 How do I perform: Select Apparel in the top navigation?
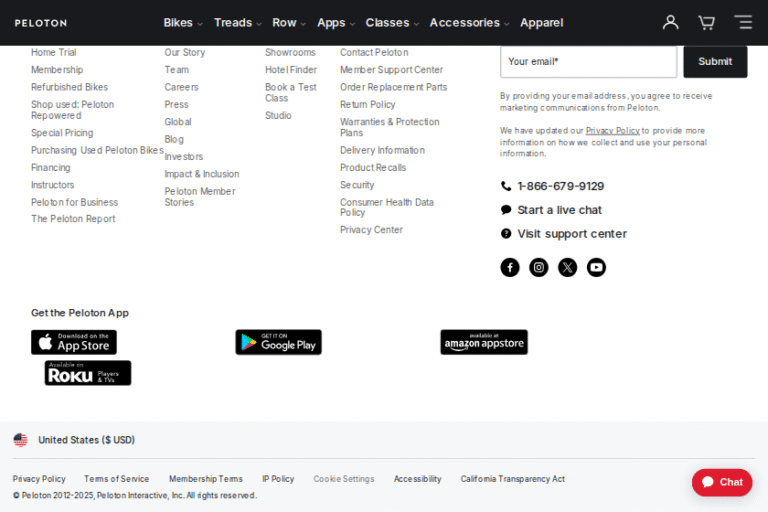pos(541,23)
